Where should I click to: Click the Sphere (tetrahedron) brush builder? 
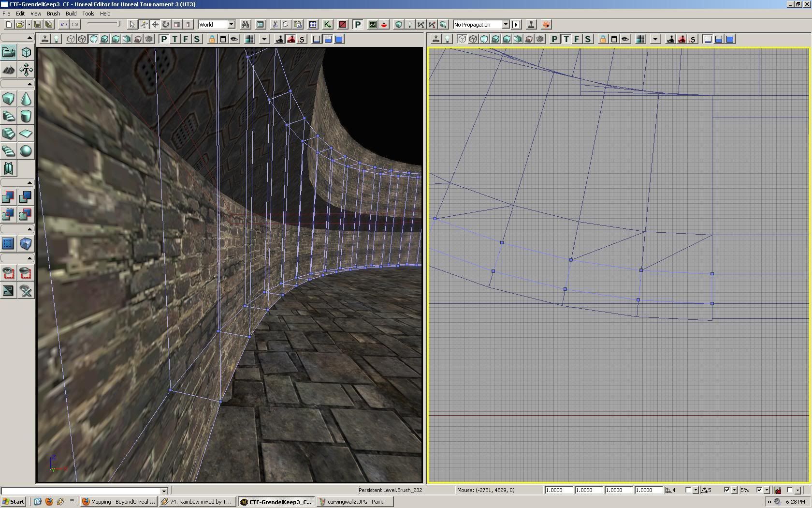click(26, 151)
